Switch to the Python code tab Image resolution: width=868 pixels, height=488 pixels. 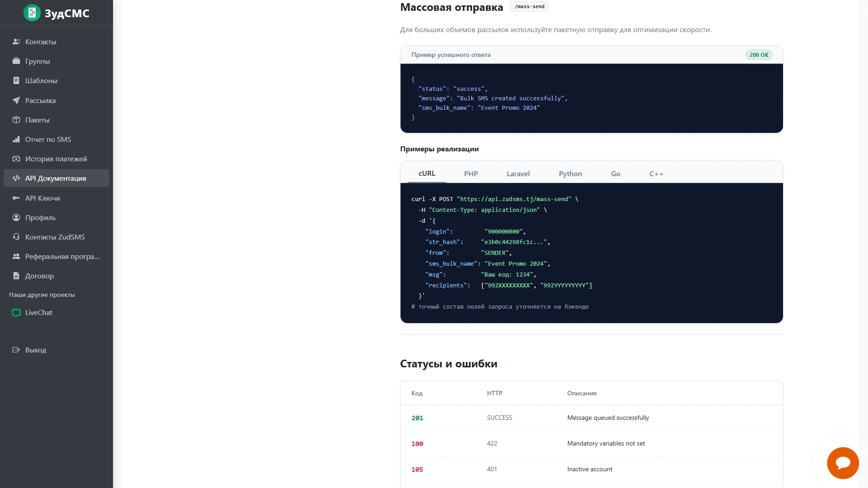[570, 174]
